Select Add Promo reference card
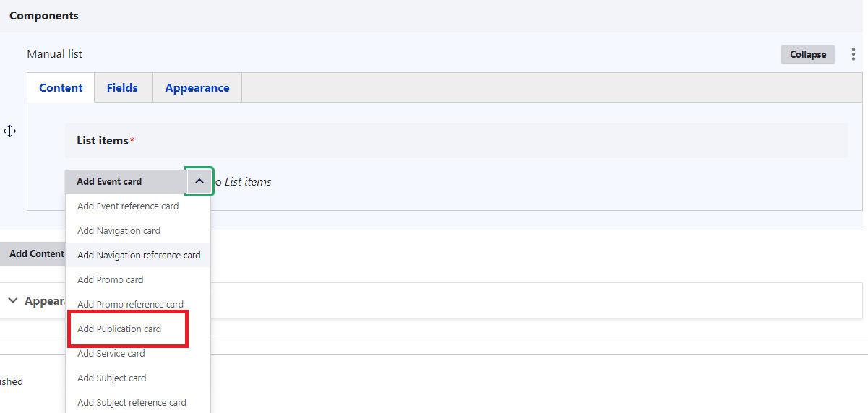 [130, 304]
